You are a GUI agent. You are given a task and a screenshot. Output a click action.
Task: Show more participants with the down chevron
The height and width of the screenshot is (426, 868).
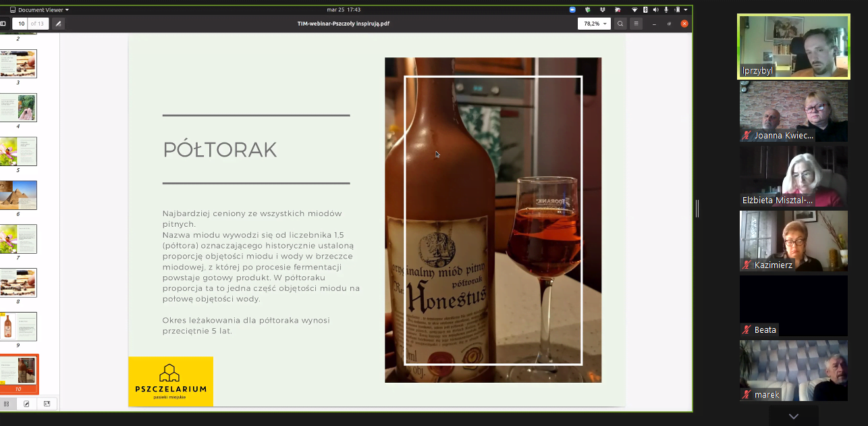pos(794,416)
